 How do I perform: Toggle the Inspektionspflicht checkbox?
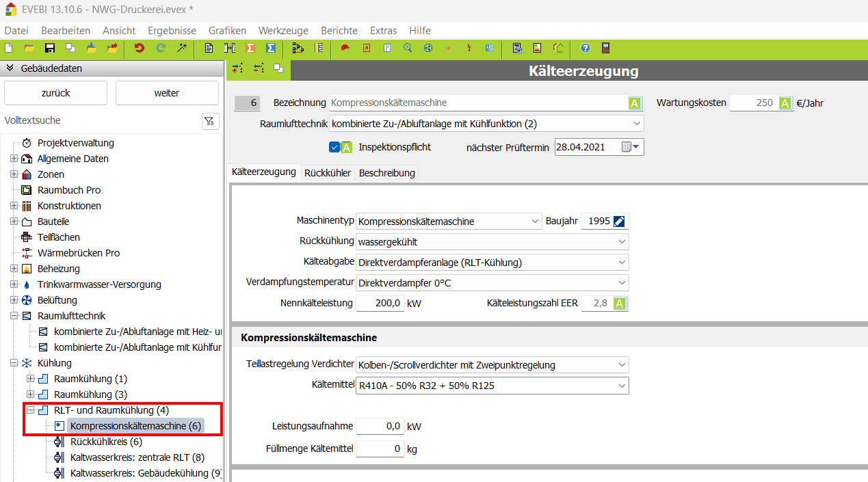pos(334,147)
